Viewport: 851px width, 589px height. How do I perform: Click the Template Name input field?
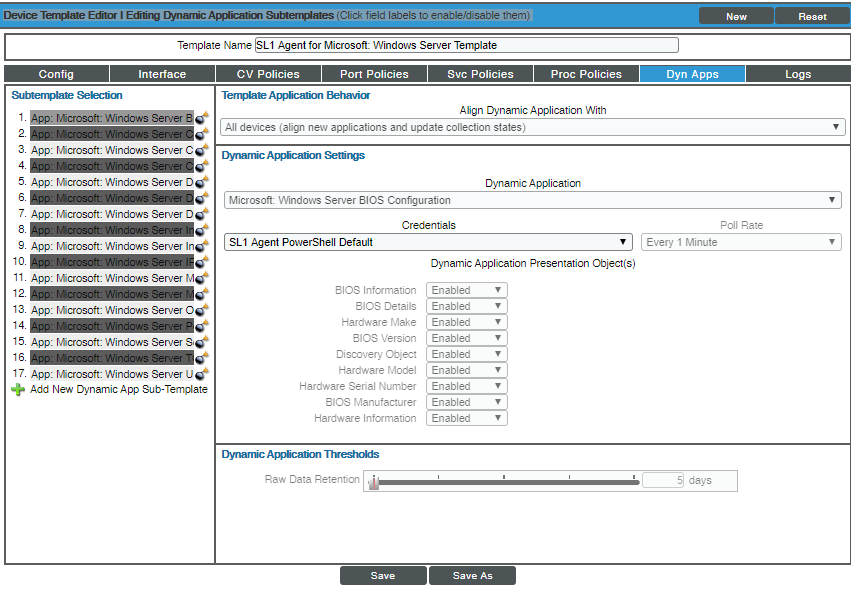(466, 45)
